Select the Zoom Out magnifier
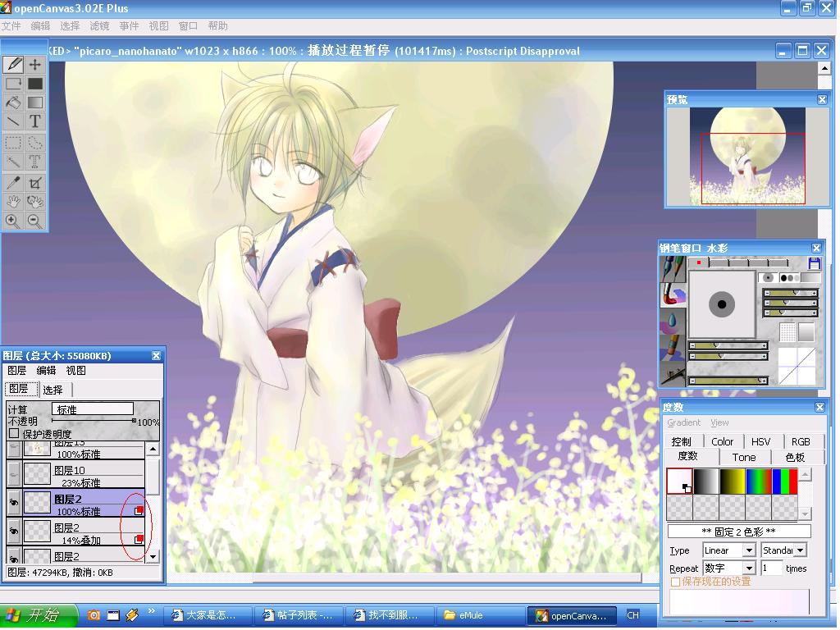840x630 pixels. coord(35,221)
